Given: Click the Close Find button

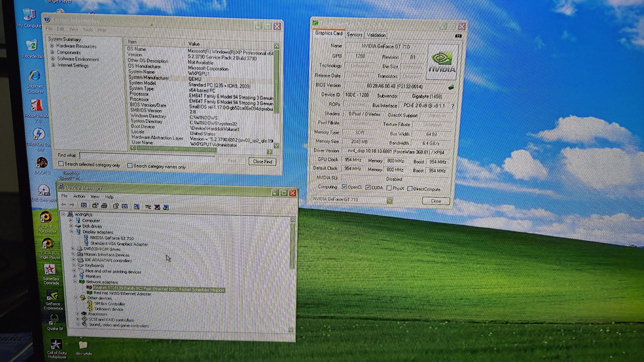Looking at the screenshot, I should click(262, 162).
